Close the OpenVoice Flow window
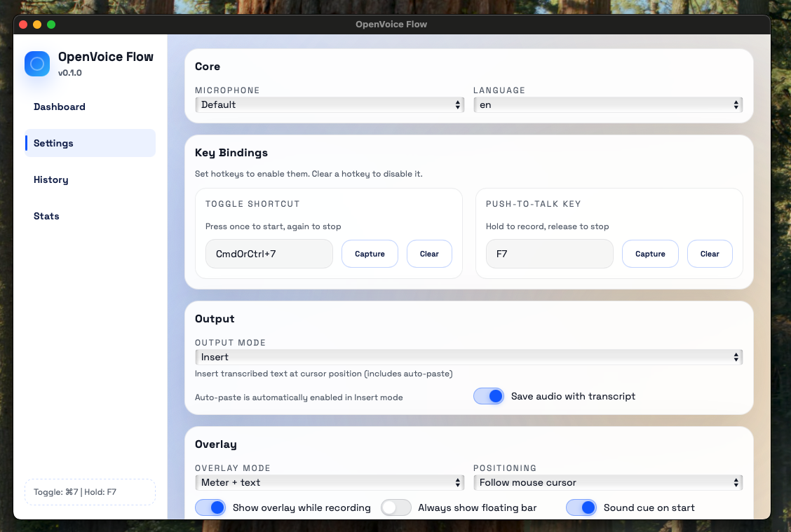Screen dimensions: 791x532 (x=23, y=25)
